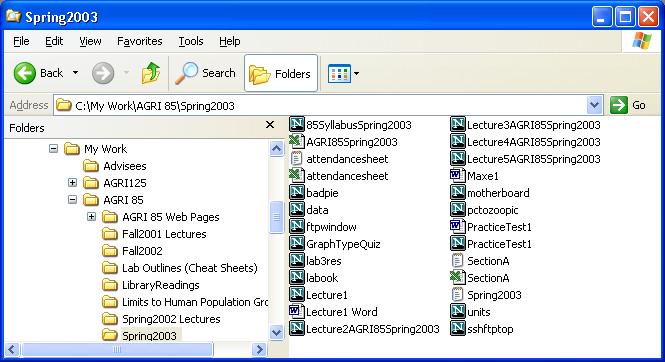
Task: Select Lab Outlines (Cheat Sheets) folder
Action: (x=180, y=268)
